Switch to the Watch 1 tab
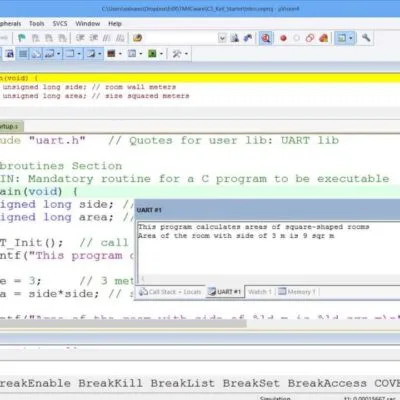 click(260, 292)
